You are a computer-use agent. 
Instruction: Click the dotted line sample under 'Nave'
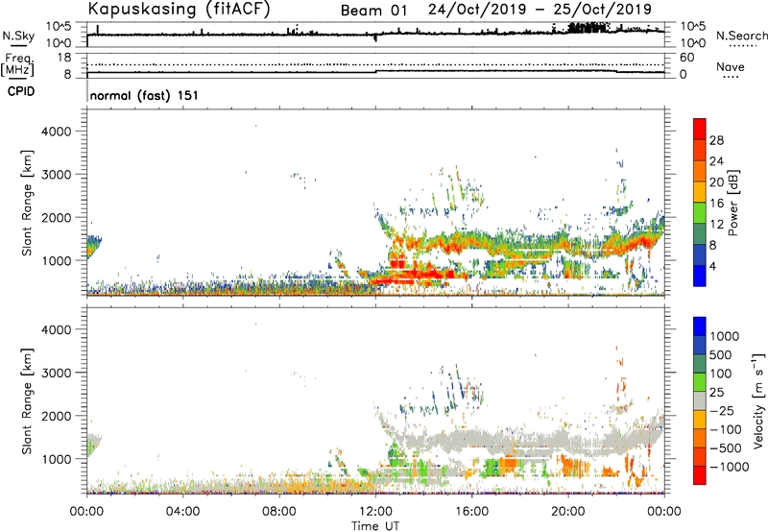731,77
